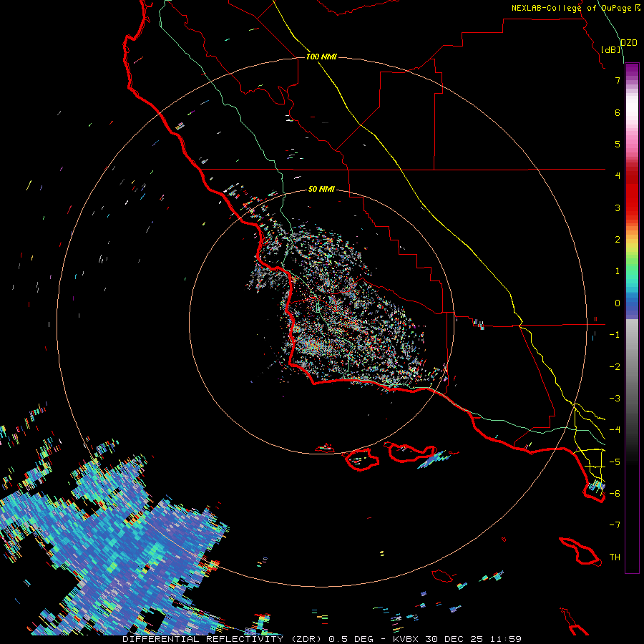Click the 1 value on the dB scale

click(618, 271)
